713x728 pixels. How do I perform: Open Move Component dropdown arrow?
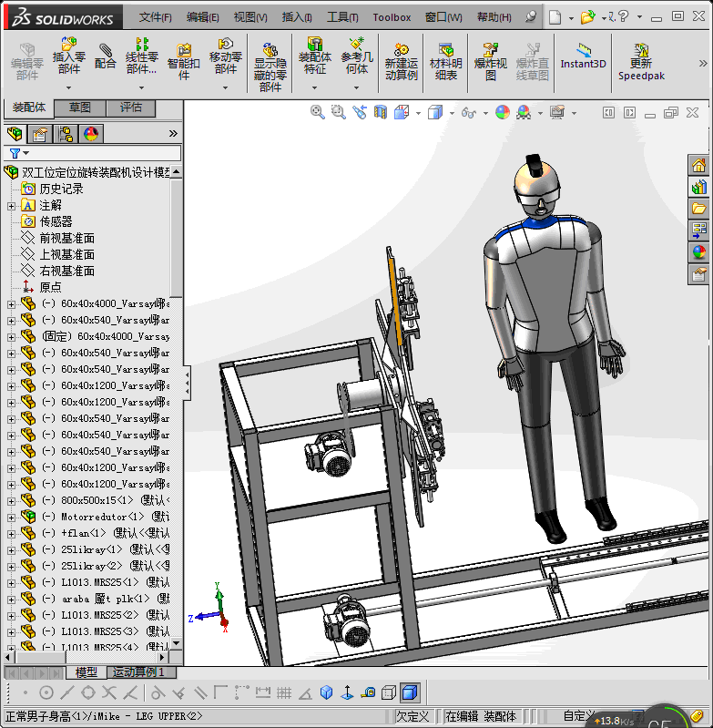(226, 87)
